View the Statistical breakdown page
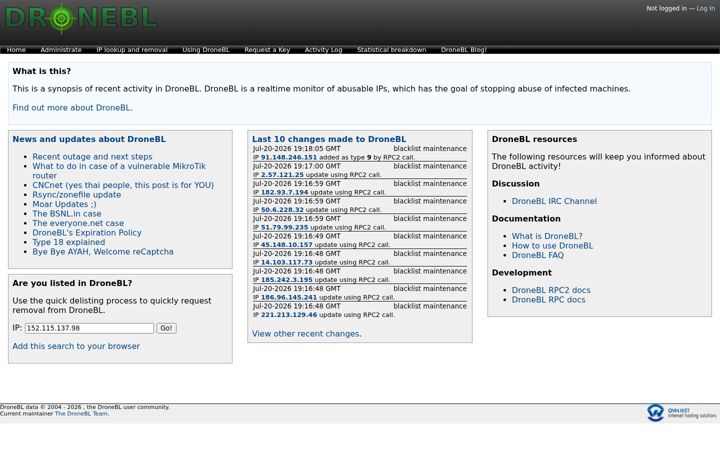The image size is (720, 450). (392, 50)
